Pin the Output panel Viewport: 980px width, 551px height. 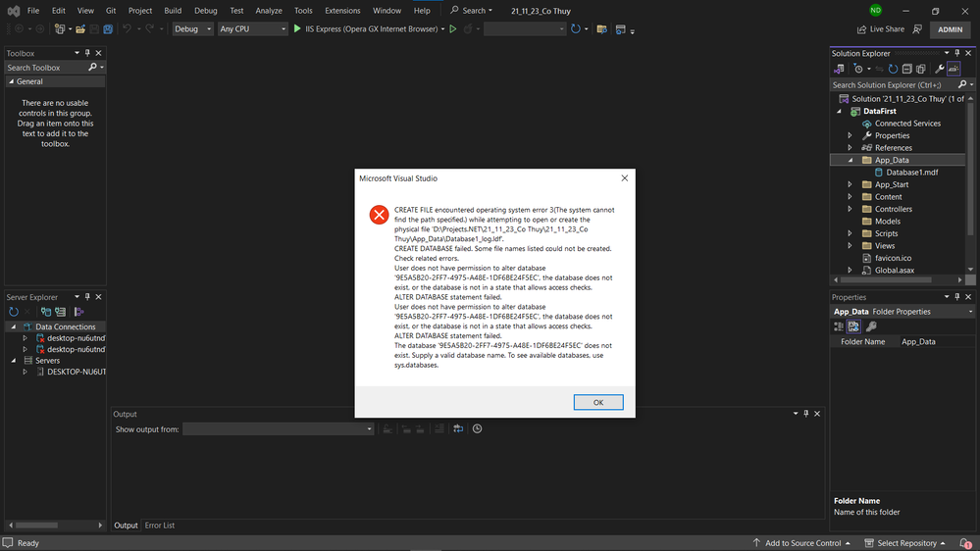pyautogui.click(x=806, y=414)
